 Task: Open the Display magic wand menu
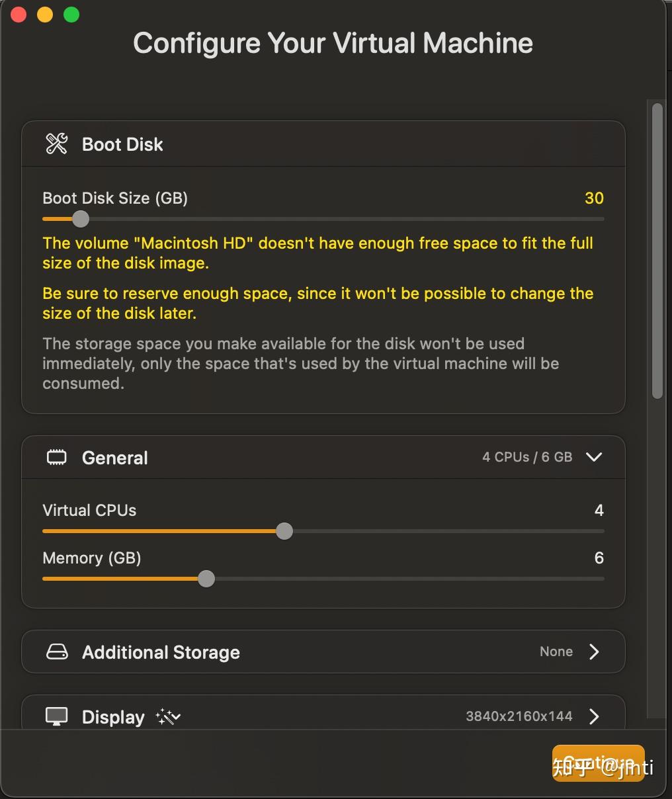[168, 717]
